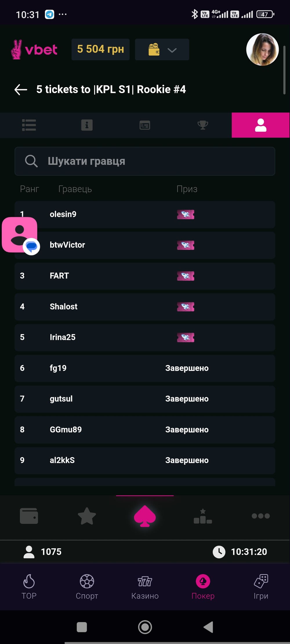Screen dimensions: 290x644
Task: Open the leaderboard podium icon
Action: click(203, 516)
